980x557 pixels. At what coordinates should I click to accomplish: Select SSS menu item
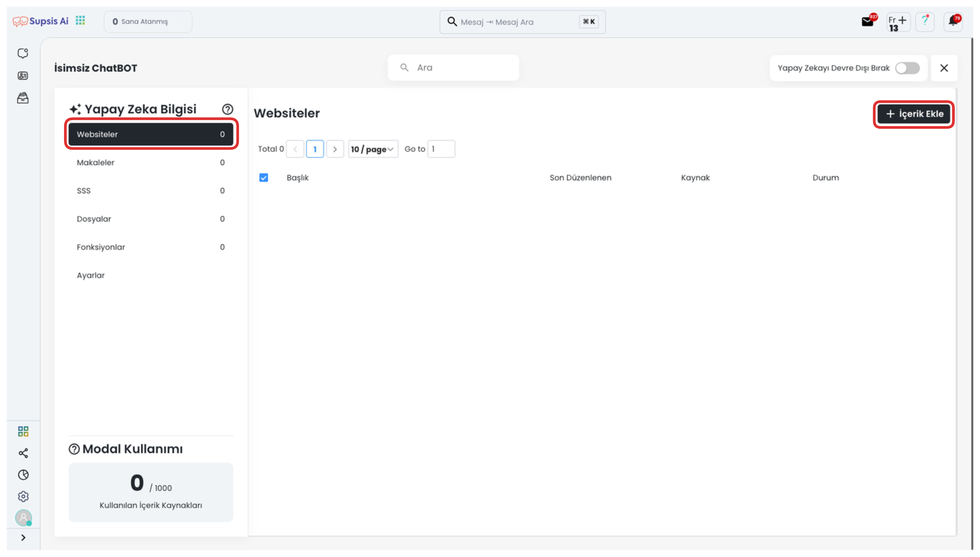(x=151, y=191)
